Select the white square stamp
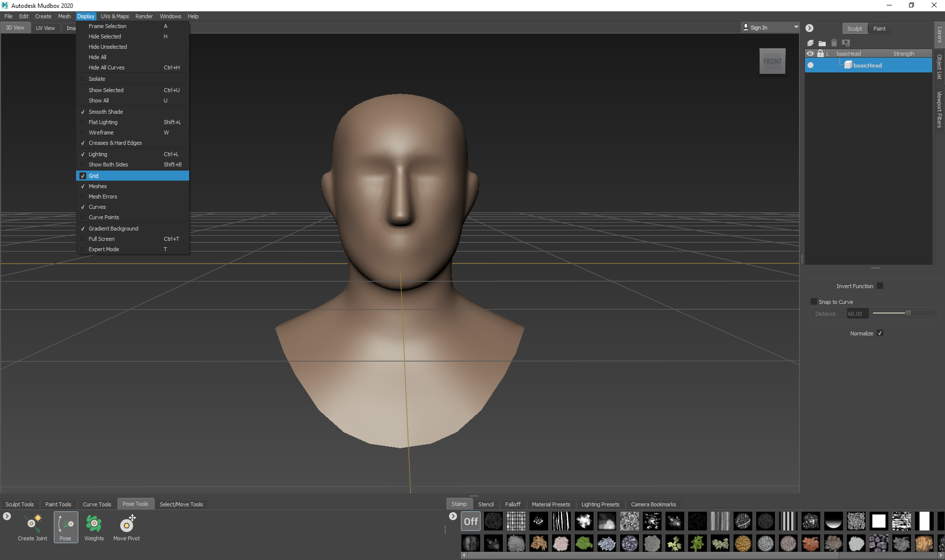Image resolution: width=945 pixels, height=560 pixels. pyautogui.click(x=879, y=521)
